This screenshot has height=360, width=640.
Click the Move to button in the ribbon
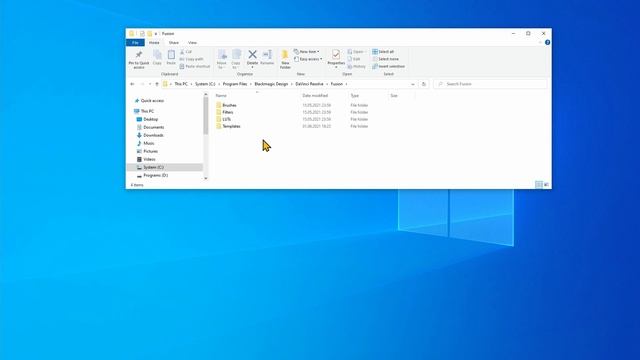(x=222, y=59)
